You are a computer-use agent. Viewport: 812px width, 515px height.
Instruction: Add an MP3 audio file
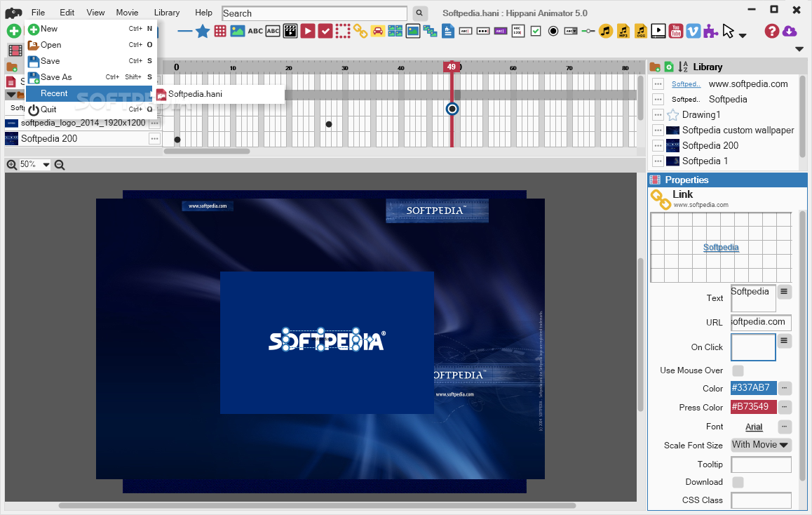(623, 31)
